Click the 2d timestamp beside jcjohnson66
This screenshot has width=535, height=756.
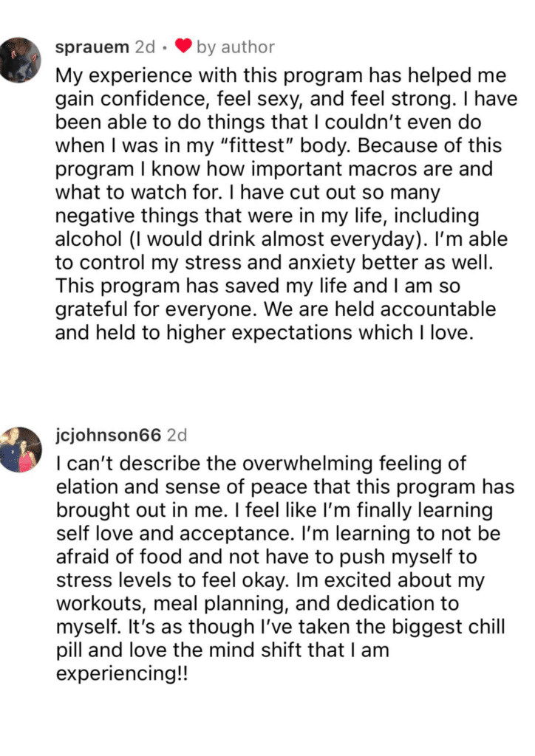(x=177, y=436)
